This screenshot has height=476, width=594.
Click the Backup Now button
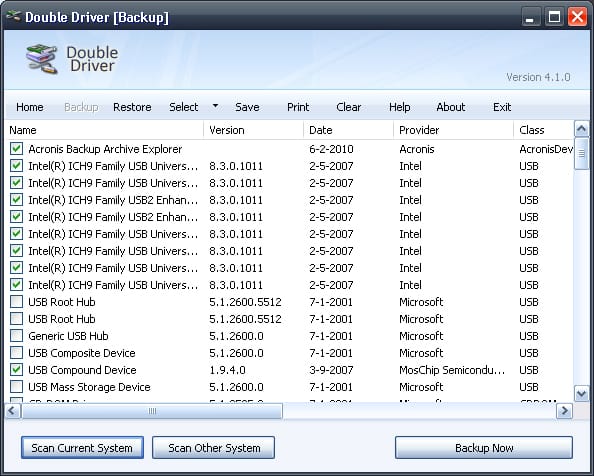[484, 448]
